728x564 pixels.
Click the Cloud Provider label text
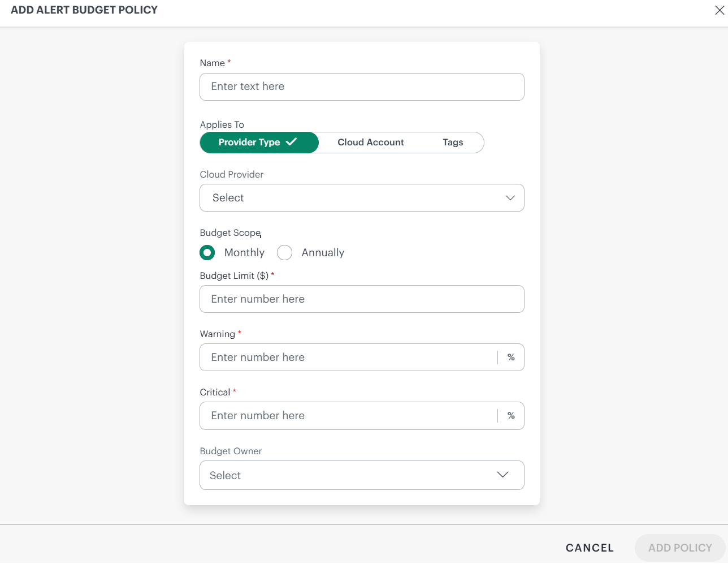pyautogui.click(x=232, y=174)
